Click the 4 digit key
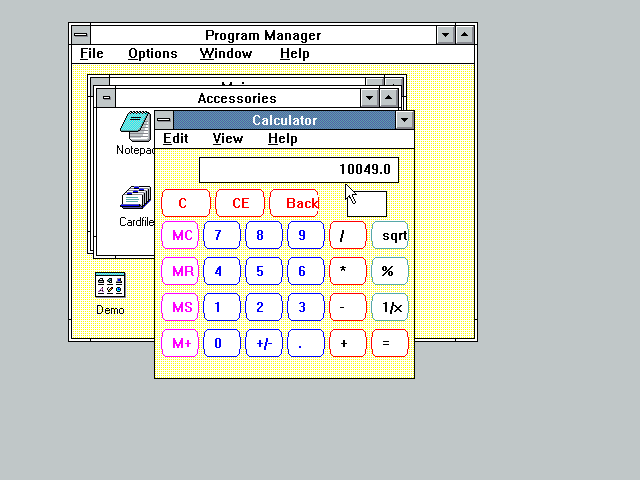The width and height of the screenshot is (640, 480). tap(222, 271)
